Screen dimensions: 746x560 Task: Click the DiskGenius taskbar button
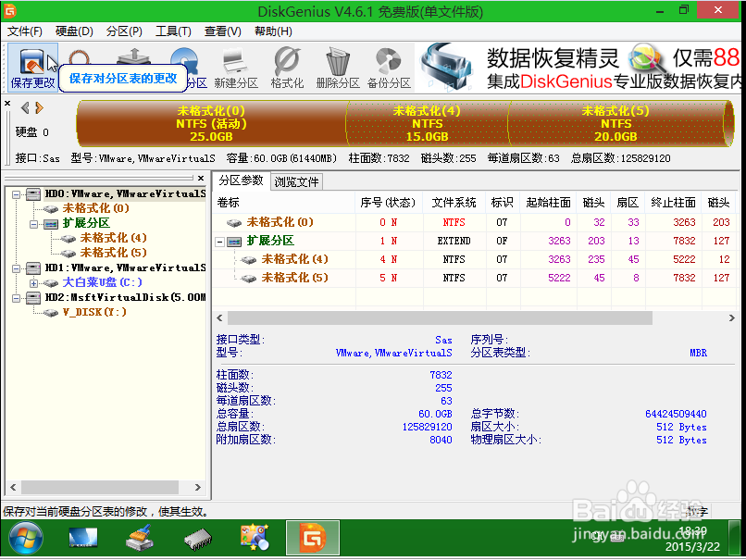click(x=313, y=538)
